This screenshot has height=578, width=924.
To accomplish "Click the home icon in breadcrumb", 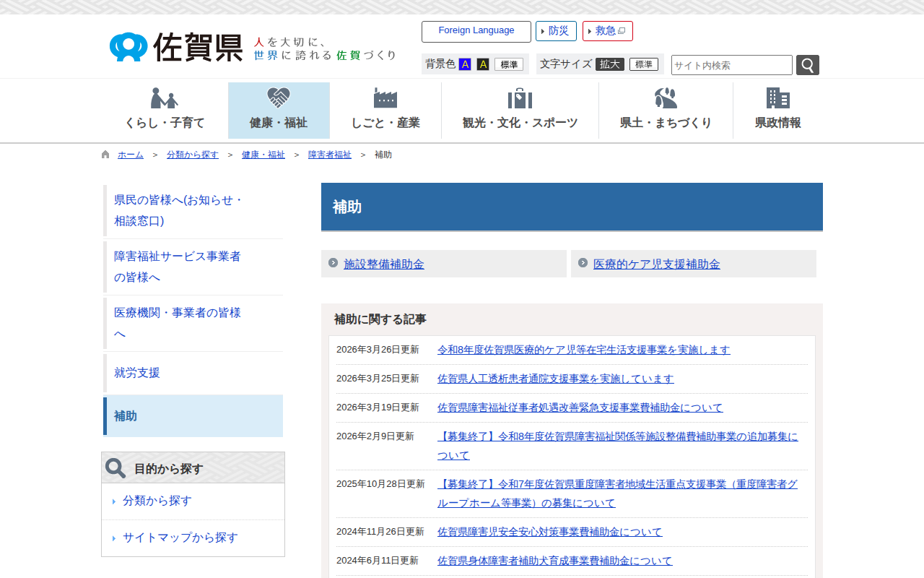I will [x=105, y=155].
